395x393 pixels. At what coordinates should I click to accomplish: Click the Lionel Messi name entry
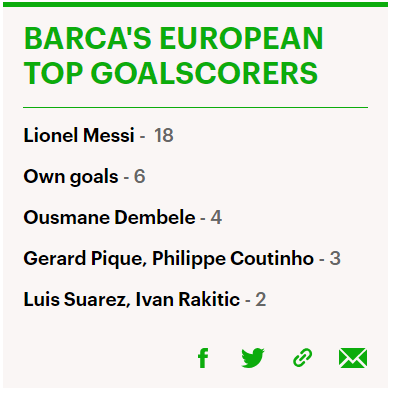coord(79,135)
